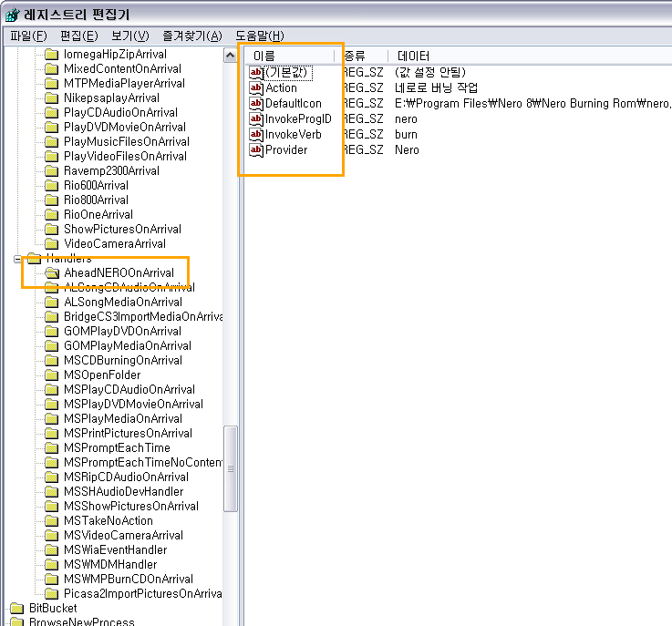Select RioOneArrival key

click(x=98, y=214)
